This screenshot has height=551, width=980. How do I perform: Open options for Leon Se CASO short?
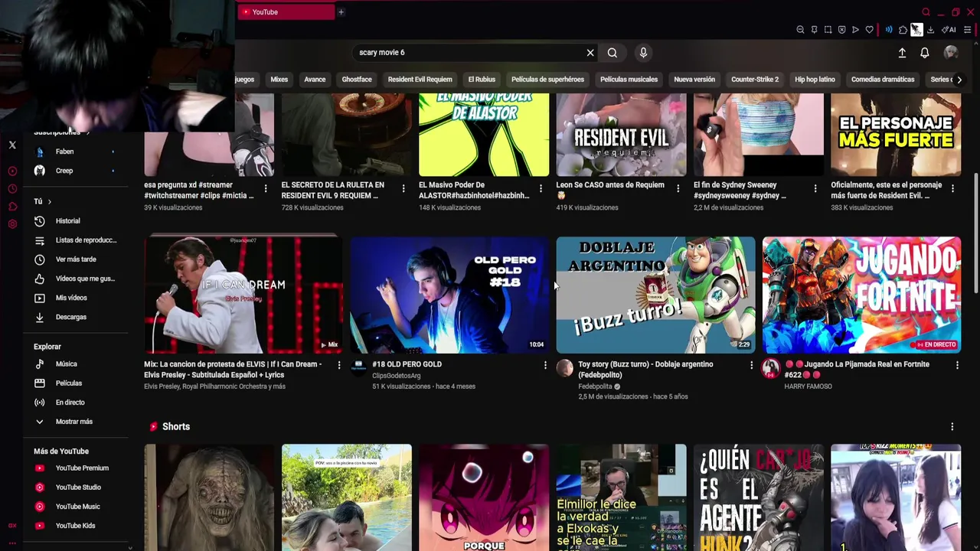678,188
